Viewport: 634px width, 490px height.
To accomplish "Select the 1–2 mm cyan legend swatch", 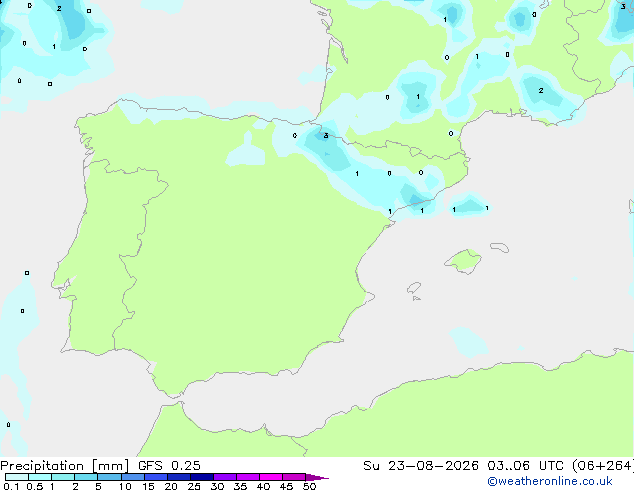I will pos(63,477).
